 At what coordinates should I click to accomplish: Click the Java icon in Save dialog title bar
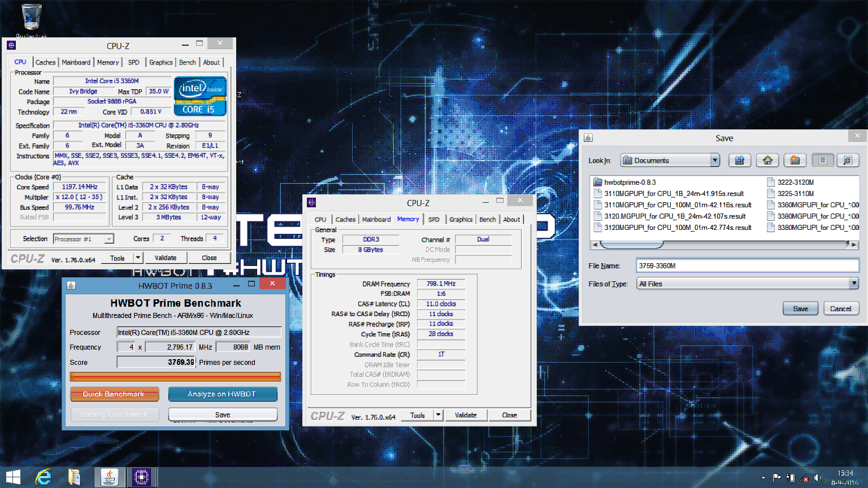tap(588, 138)
